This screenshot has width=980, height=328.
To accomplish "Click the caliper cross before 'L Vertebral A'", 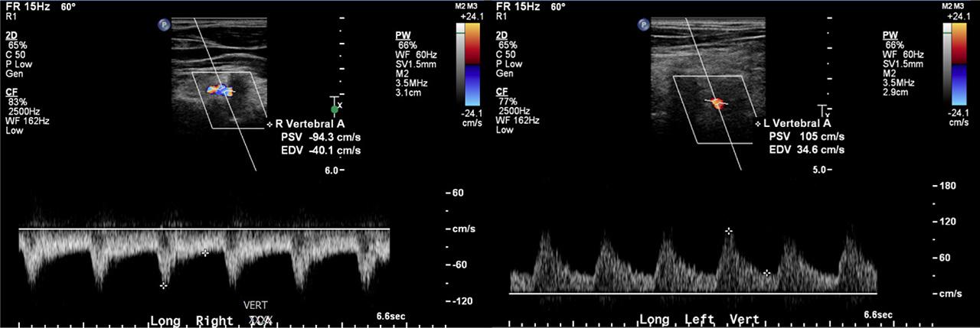I will [758, 123].
